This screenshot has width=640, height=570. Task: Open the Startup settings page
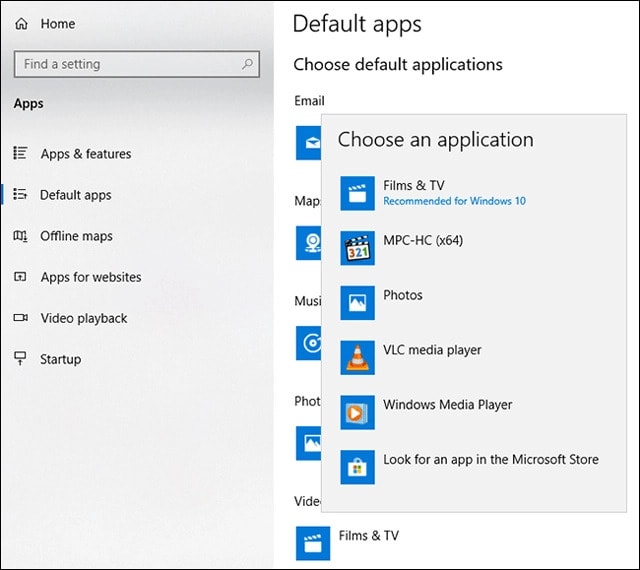click(60, 359)
